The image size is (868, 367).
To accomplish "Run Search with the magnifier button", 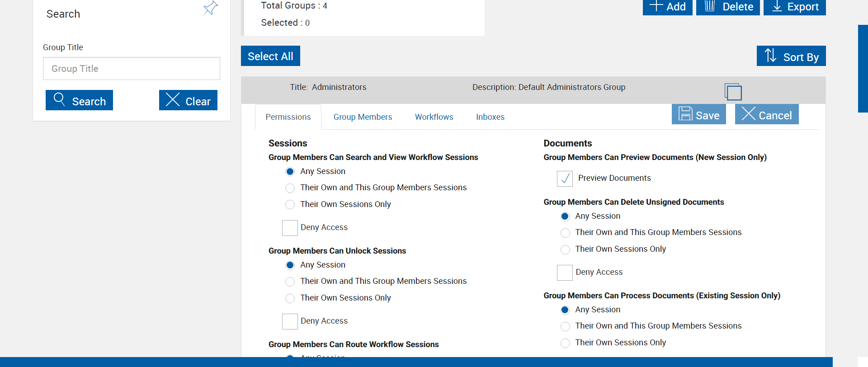I will 79,100.
